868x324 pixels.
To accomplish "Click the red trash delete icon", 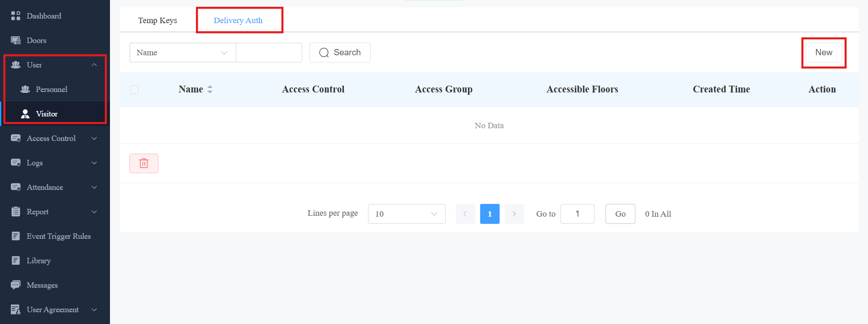I will [144, 163].
